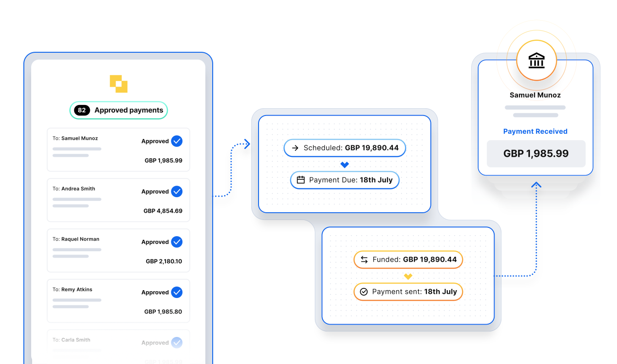Screen dimensions: 617x364
Task: Toggle the Approved check for Andrea Smith
Action: [x=176, y=192]
